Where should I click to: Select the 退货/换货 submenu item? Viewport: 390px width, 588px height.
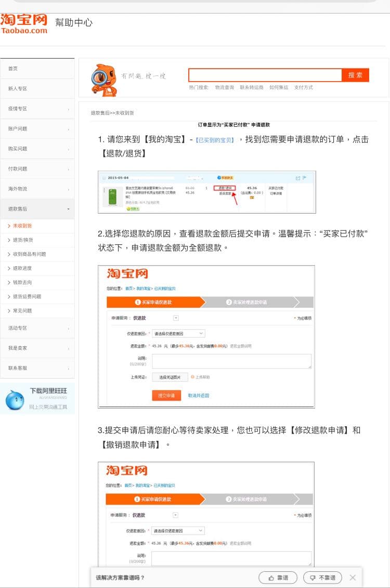(x=37, y=240)
